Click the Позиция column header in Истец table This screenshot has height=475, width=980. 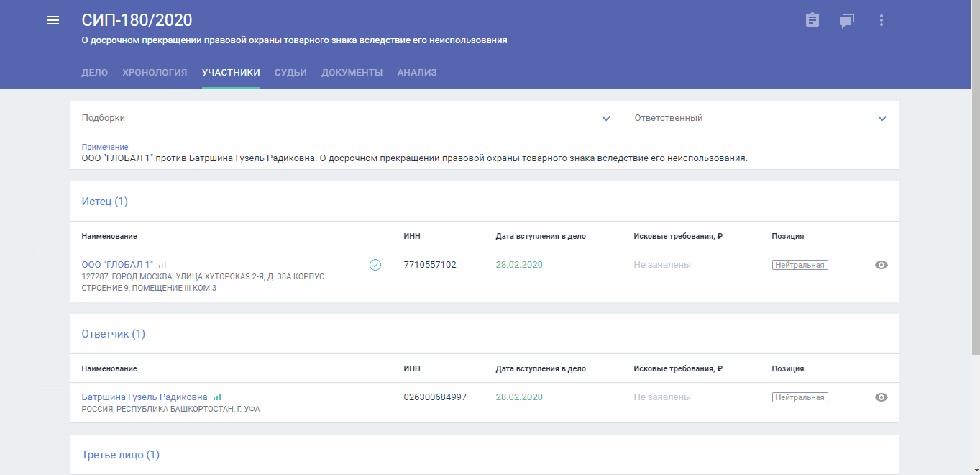coord(788,236)
